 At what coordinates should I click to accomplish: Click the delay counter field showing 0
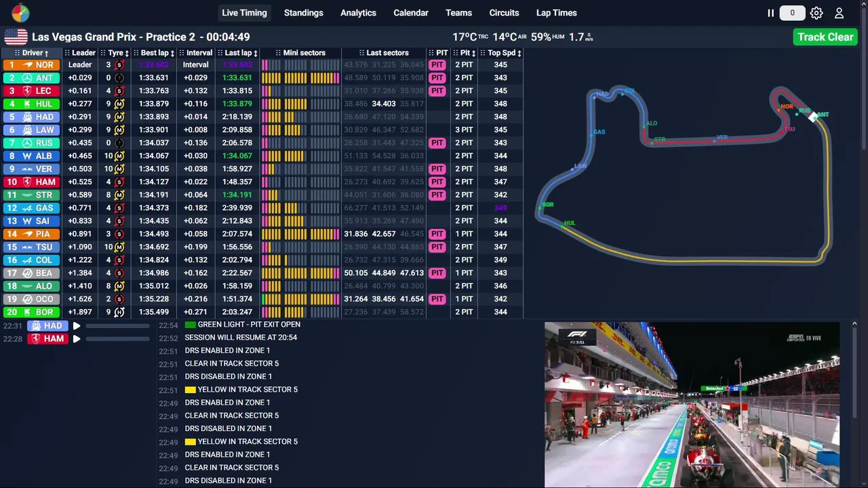792,13
